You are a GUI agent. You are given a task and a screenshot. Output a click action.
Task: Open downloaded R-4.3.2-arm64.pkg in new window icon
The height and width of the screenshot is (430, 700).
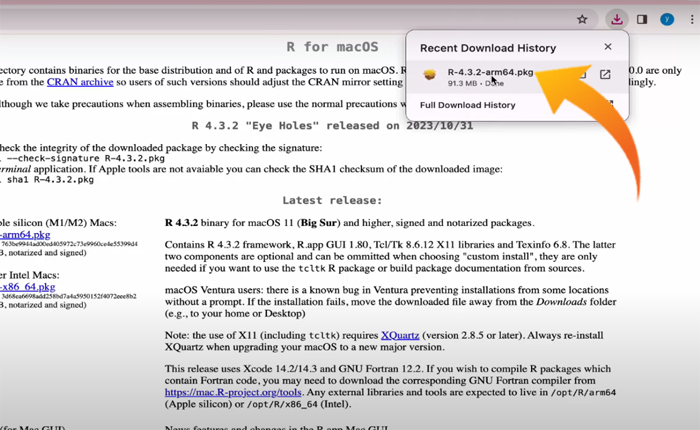[x=605, y=75]
